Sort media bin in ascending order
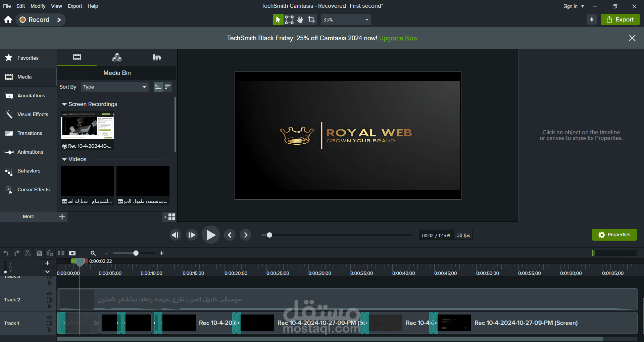Viewport: 644px width, 342px height. (x=158, y=87)
